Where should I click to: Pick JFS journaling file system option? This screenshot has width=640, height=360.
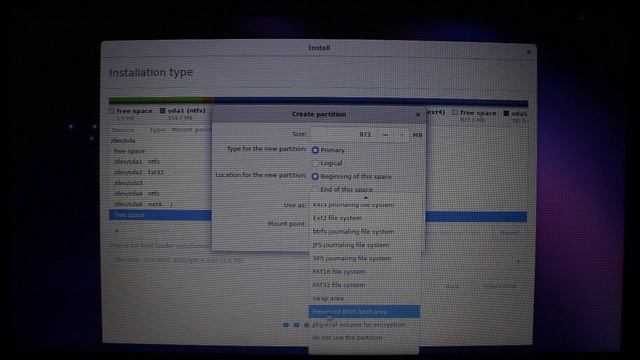(364, 245)
